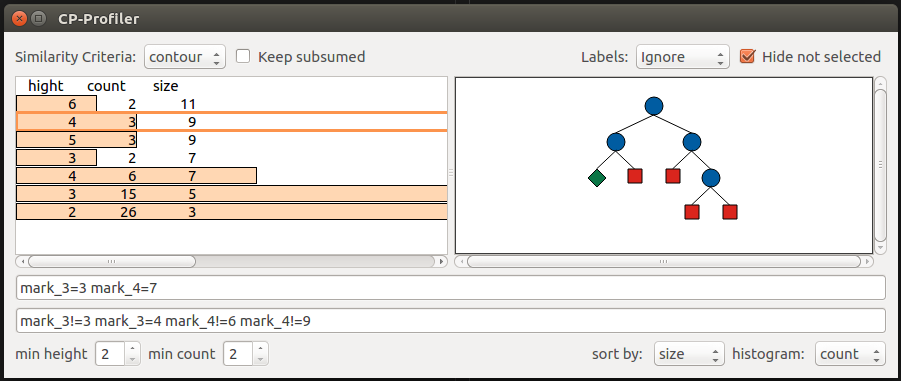The image size is (901, 381).
Task: Decrease the min count spinner value
Action: pos(260,359)
